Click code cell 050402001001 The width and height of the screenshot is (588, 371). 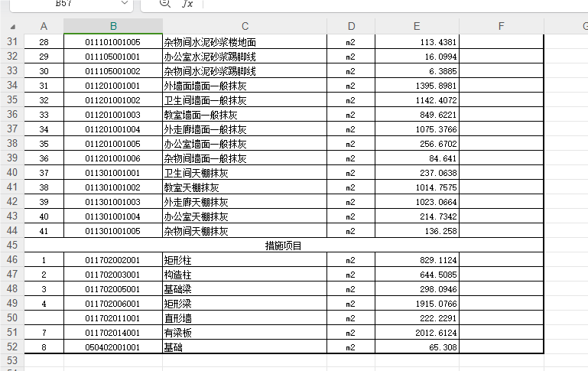point(113,347)
